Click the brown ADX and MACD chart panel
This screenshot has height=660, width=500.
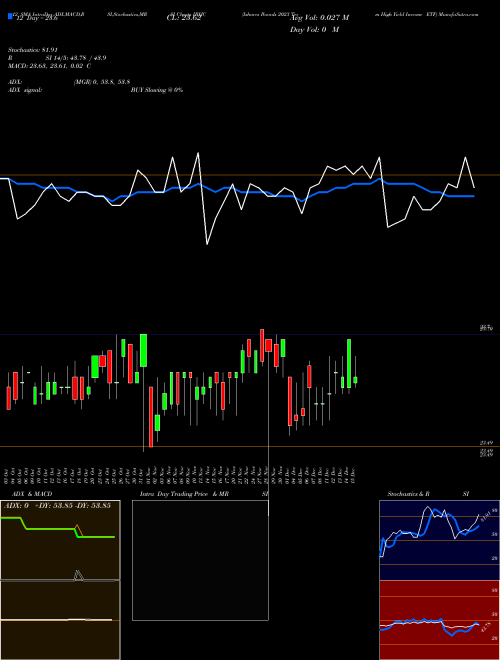60,580
